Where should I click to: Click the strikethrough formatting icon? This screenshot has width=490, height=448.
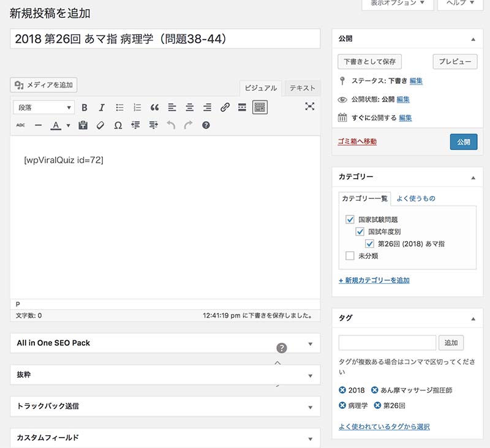pos(20,125)
